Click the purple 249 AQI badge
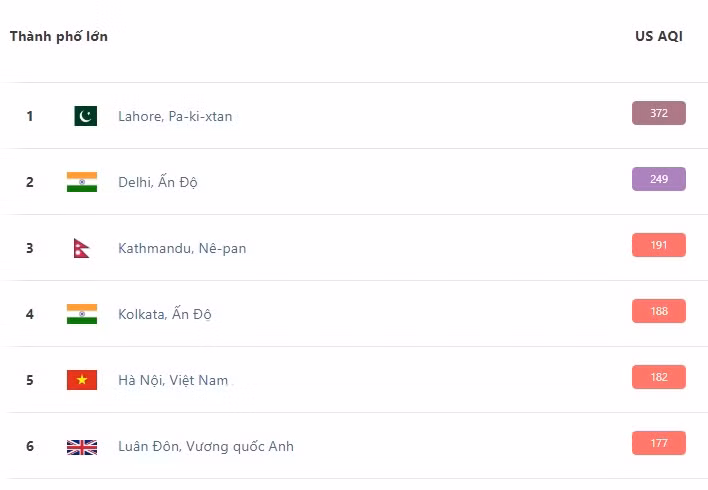 [x=659, y=179]
